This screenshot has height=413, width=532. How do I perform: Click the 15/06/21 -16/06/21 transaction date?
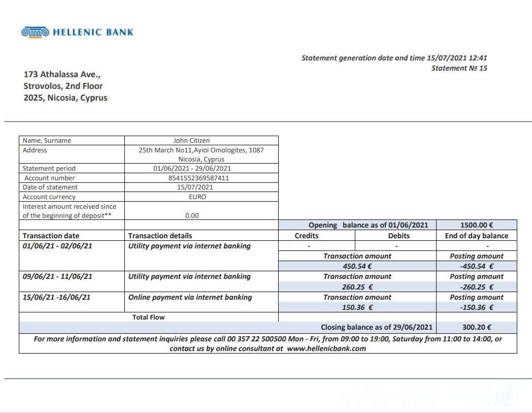[56, 297]
